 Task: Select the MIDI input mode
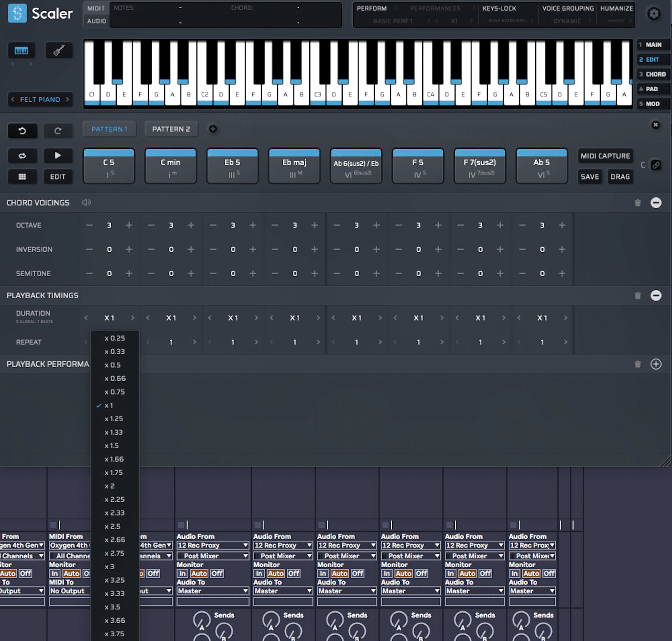(x=96, y=8)
